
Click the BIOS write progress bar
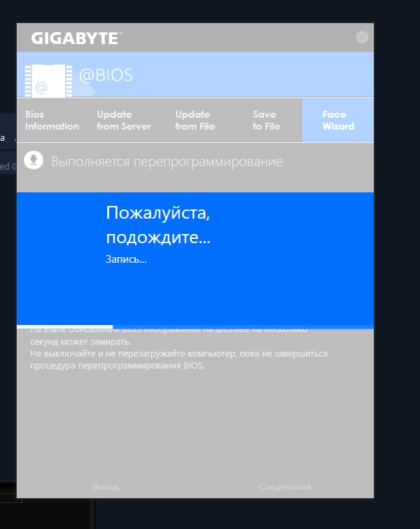195,327
